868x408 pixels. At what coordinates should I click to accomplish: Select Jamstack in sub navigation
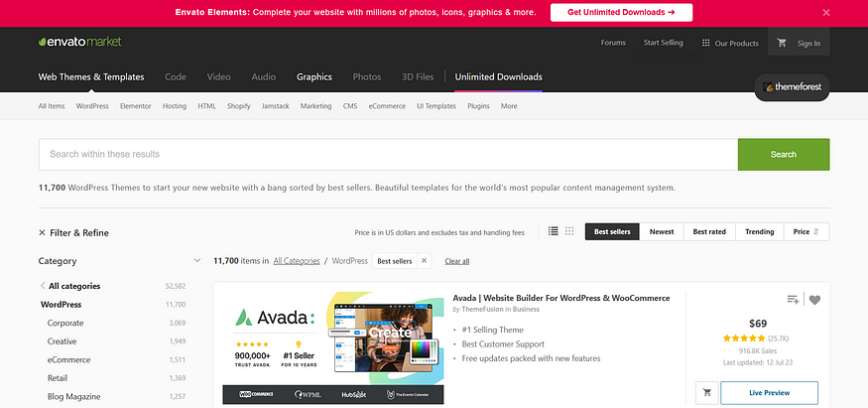click(275, 106)
